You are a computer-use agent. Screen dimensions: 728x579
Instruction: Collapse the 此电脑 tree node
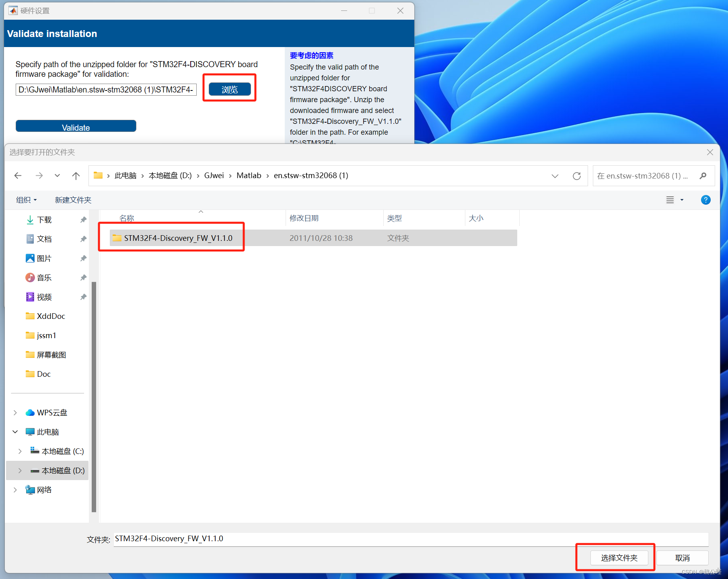[x=15, y=432]
